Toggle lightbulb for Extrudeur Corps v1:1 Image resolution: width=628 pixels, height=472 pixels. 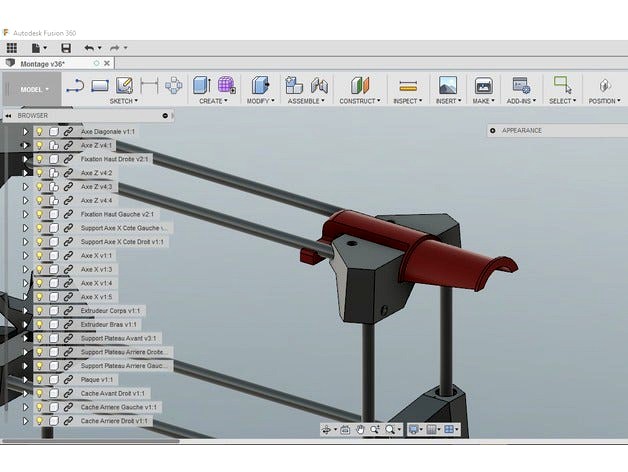tap(40, 311)
